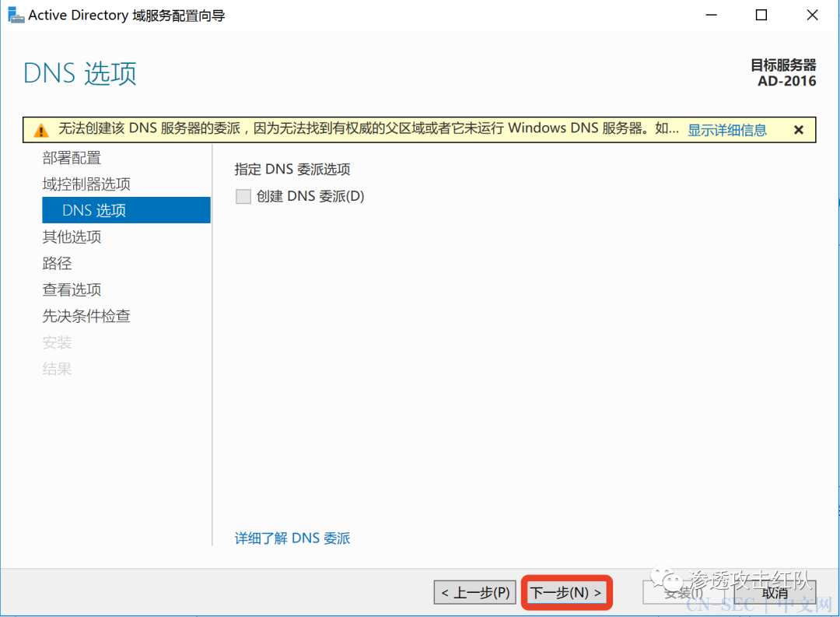Go to 查看选项 step

click(72, 289)
